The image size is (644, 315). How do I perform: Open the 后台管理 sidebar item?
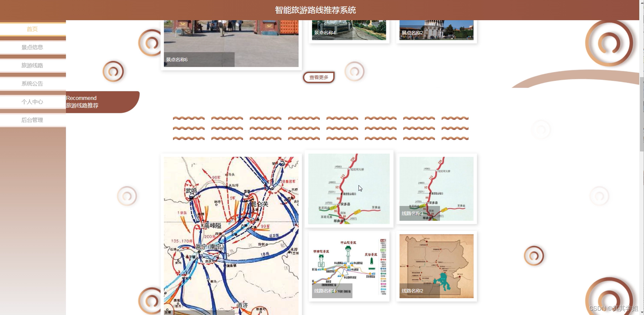[x=33, y=120]
